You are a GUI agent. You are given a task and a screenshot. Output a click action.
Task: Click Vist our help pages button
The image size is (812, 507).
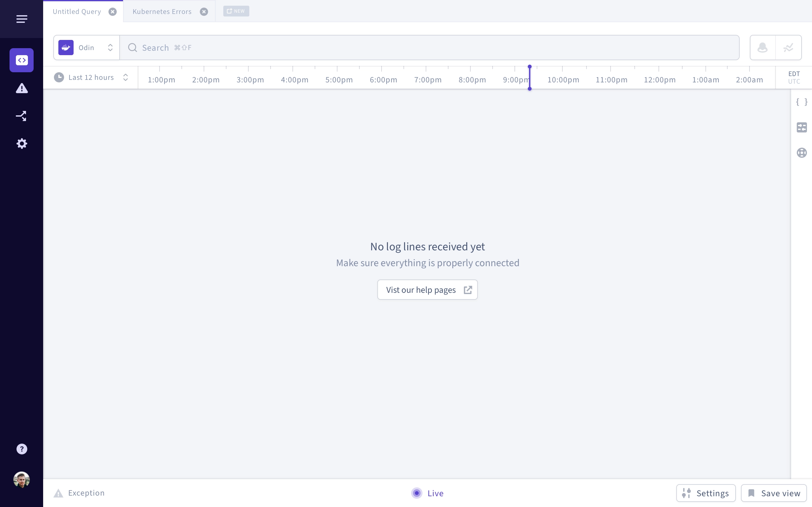point(428,290)
